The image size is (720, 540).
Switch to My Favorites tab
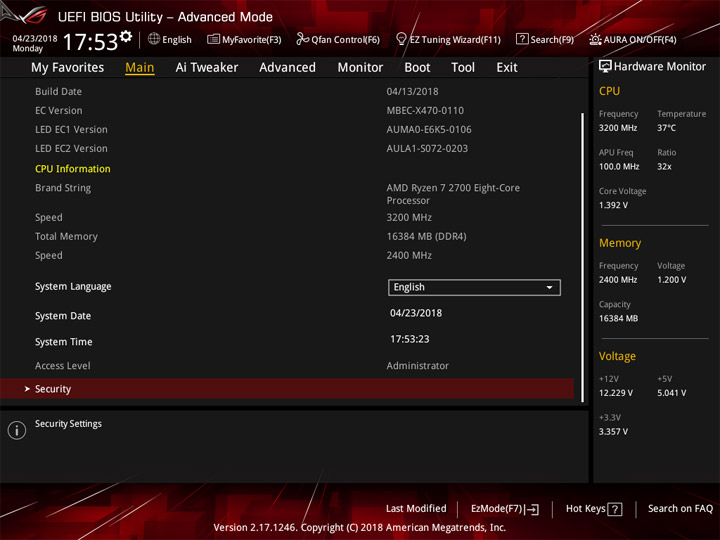tap(68, 68)
